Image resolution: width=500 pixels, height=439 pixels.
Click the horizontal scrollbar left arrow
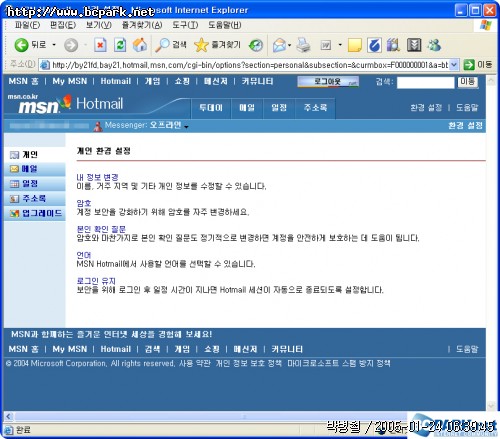(9, 416)
